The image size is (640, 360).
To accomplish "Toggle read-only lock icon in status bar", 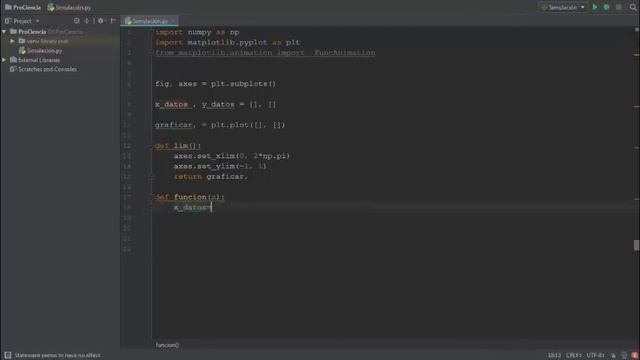I will pyautogui.click(x=613, y=356).
